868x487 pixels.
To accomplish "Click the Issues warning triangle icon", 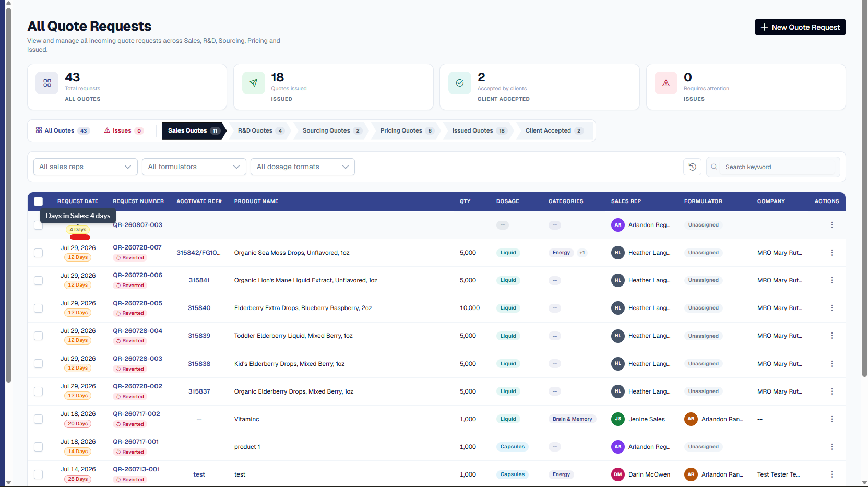I will coord(666,83).
